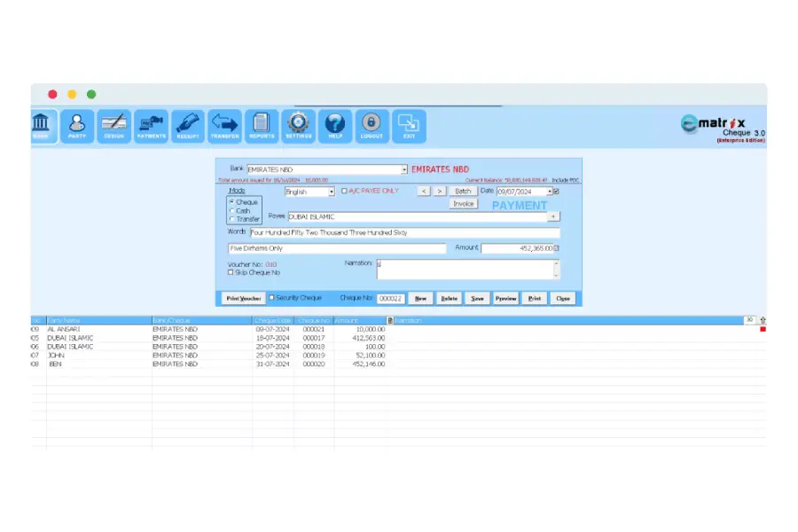
Task: Open the Party icon in toolbar
Action: pyautogui.click(x=78, y=125)
